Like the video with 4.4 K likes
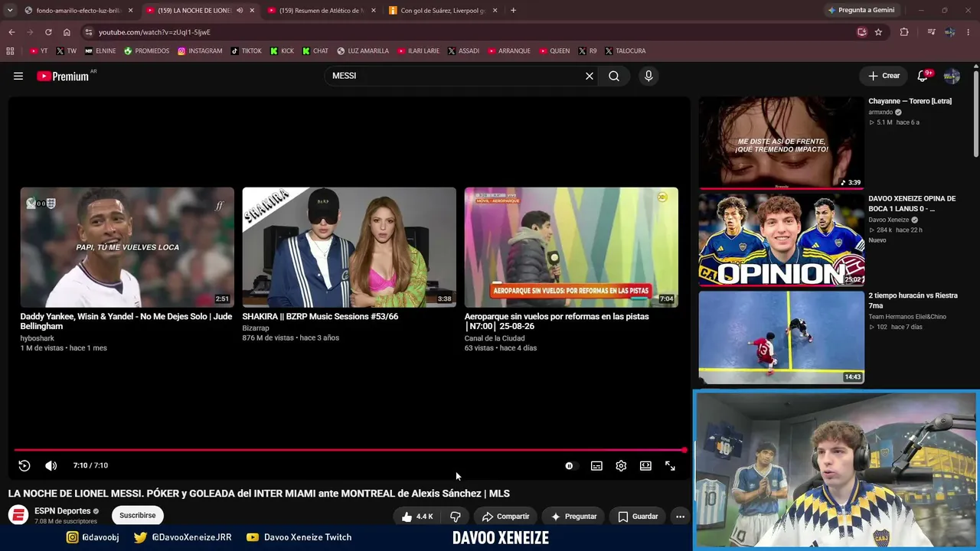Screen dimensions: 980x551 [417, 517]
